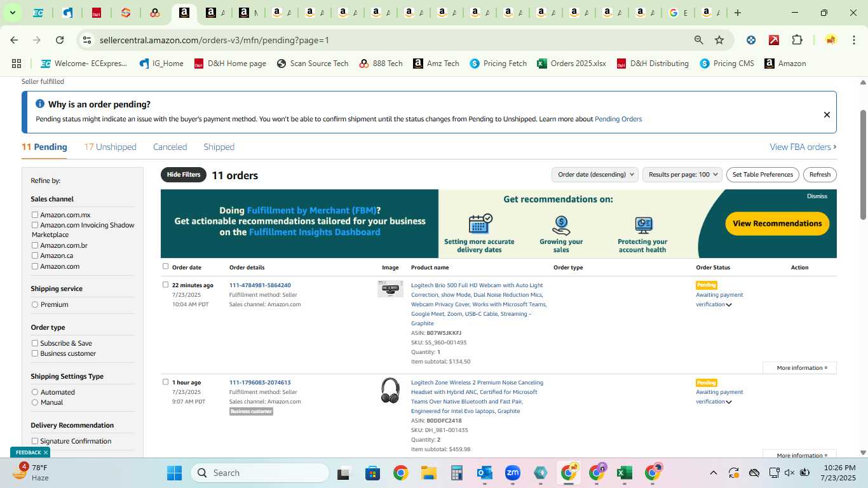Bookmark this page with the star icon

tap(719, 40)
